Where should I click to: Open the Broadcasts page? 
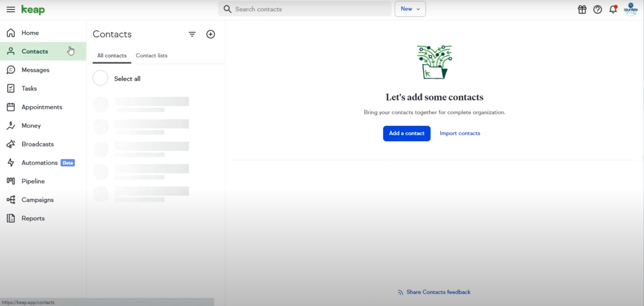[x=38, y=144]
